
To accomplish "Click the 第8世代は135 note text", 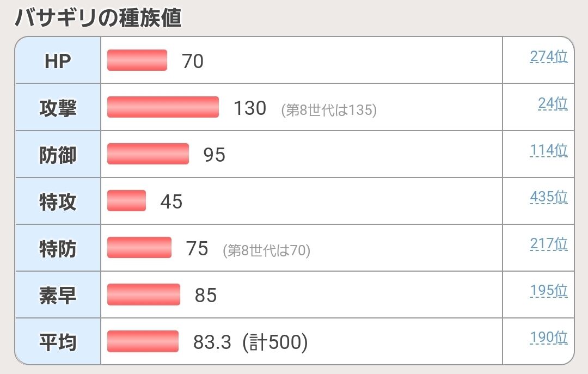I will click(x=329, y=110).
